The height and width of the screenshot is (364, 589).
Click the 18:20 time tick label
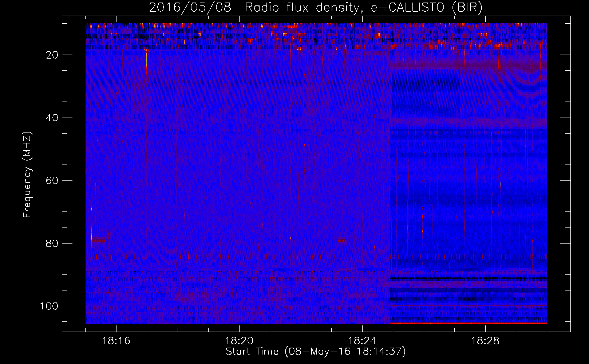pyautogui.click(x=239, y=341)
